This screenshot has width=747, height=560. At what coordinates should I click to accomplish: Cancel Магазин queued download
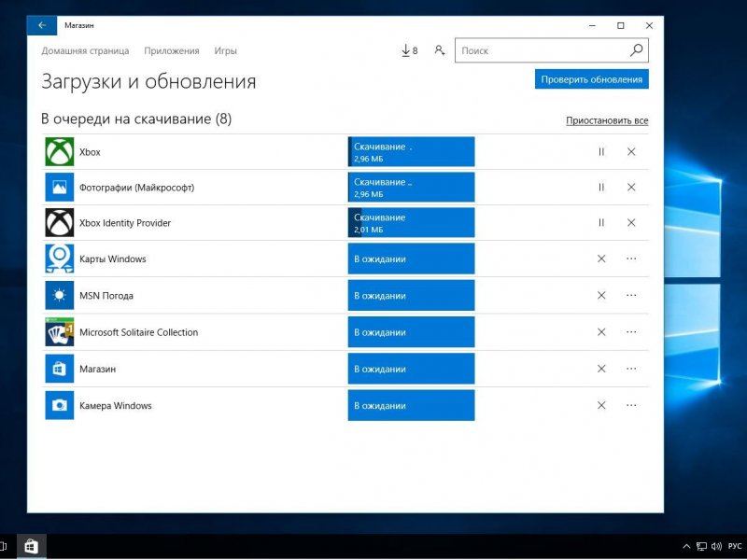point(601,369)
